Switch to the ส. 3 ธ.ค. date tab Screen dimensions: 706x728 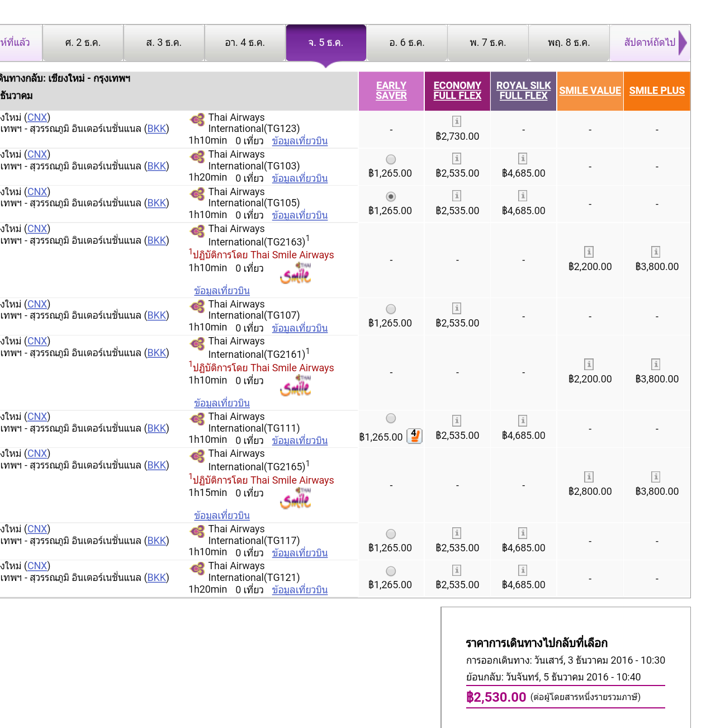pyautogui.click(x=164, y=43)
